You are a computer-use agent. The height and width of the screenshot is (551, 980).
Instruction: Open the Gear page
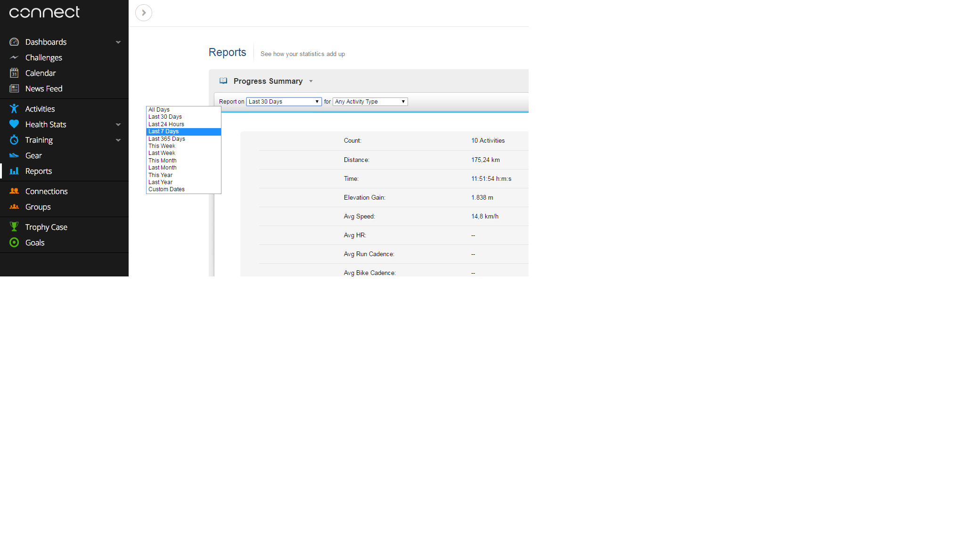(x=33, y=155)
